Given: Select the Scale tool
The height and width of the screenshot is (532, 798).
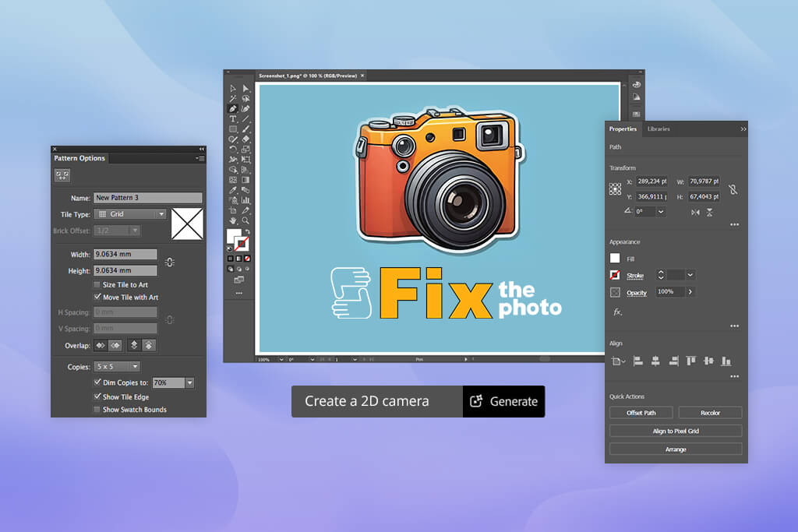Looking at the screenshot, I should [x=245, y=150].
